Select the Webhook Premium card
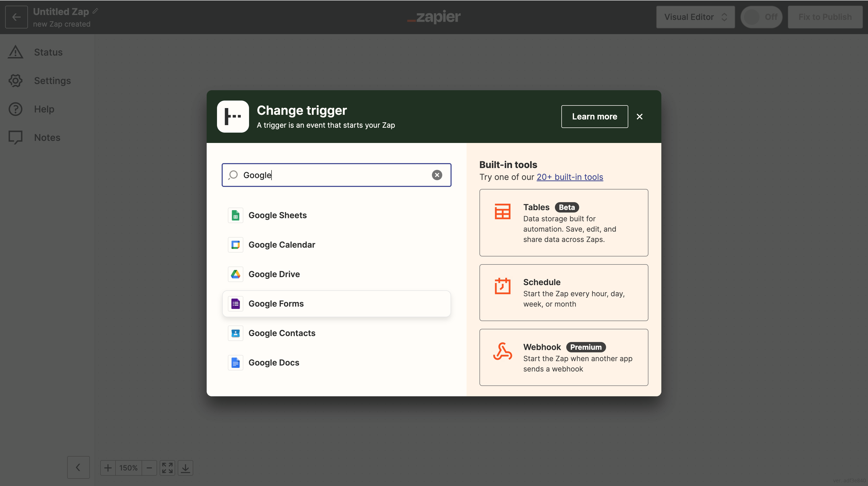 564,357
